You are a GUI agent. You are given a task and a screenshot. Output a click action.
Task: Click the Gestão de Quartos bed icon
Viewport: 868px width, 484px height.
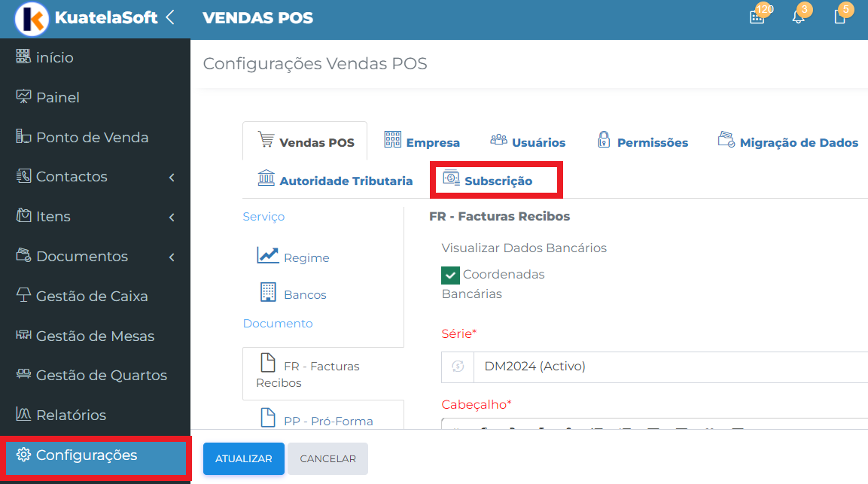tap(23, 374)
